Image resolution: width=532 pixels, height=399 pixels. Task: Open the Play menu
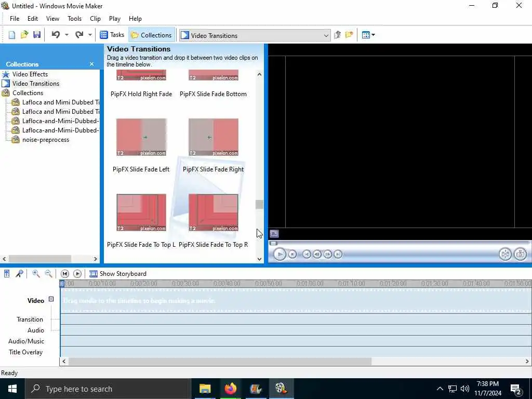point(115,19)
